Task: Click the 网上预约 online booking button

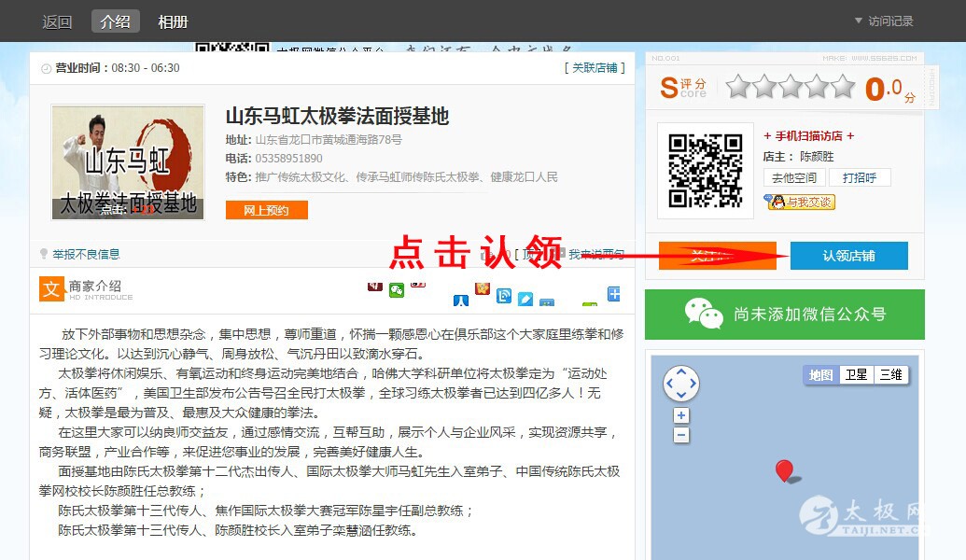Action: (x=266, y=210)
